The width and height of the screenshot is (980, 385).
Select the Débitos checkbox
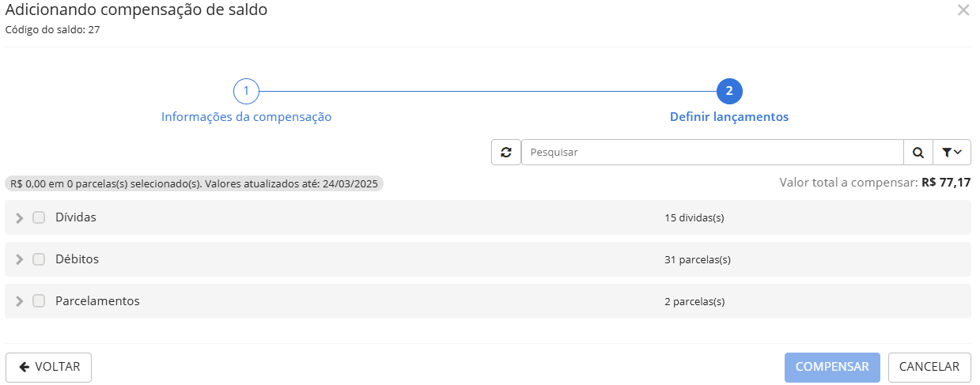pyautogui.click(x=39, y=259)
